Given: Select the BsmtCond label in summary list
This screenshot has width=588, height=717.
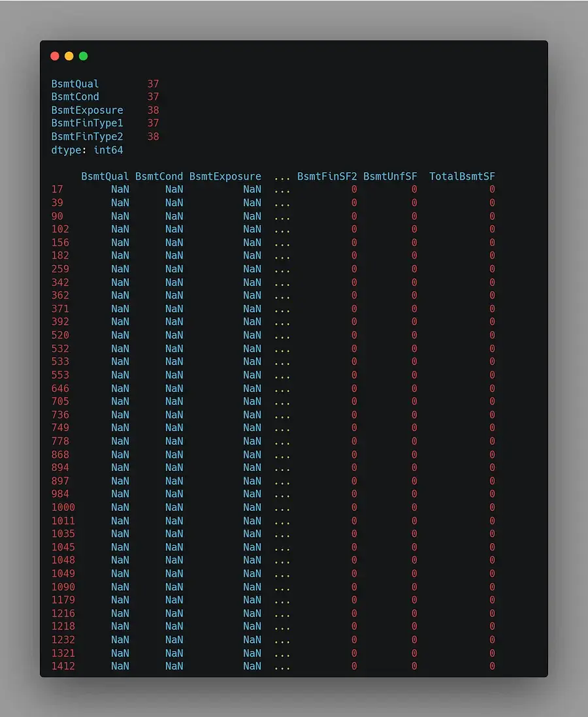Looking at the screenshot, I should click(75, 97).
